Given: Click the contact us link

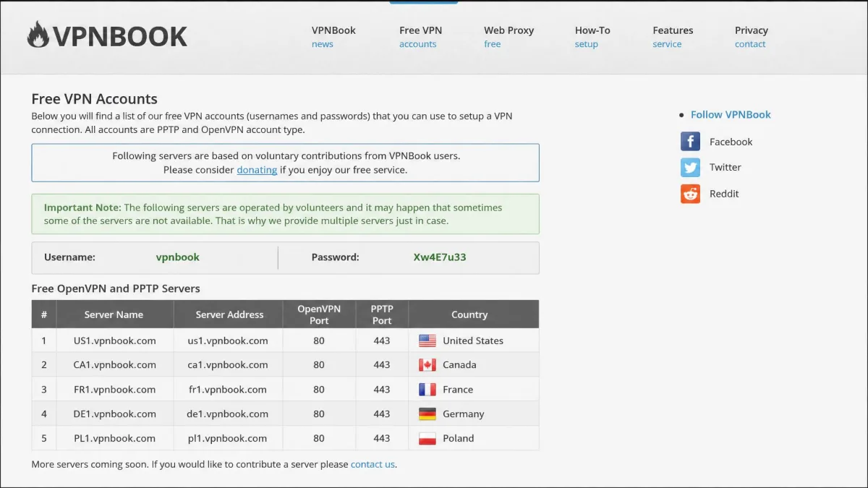Looking at the screenshot, I should click(x=373, y=464).
